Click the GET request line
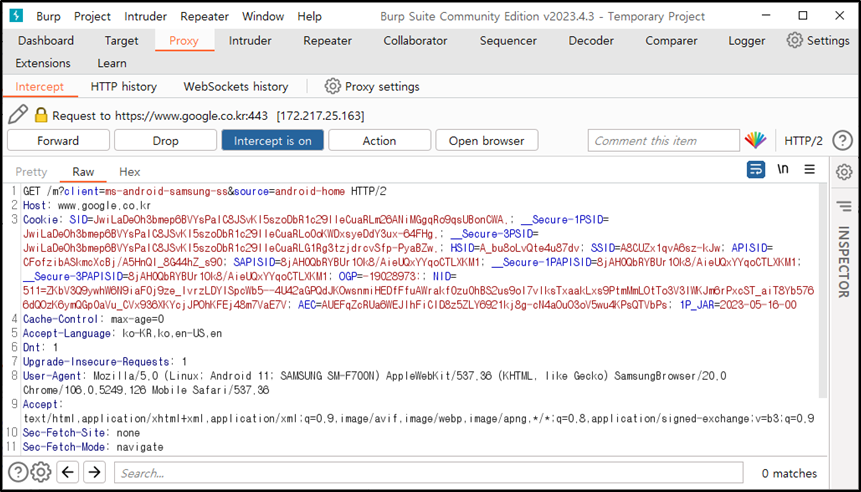 point(204,192)
